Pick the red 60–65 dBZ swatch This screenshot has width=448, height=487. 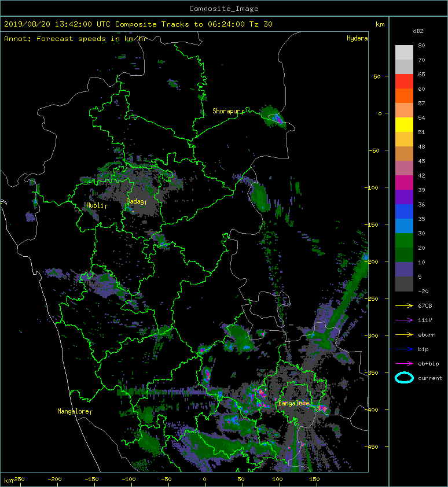click(404, 81)
